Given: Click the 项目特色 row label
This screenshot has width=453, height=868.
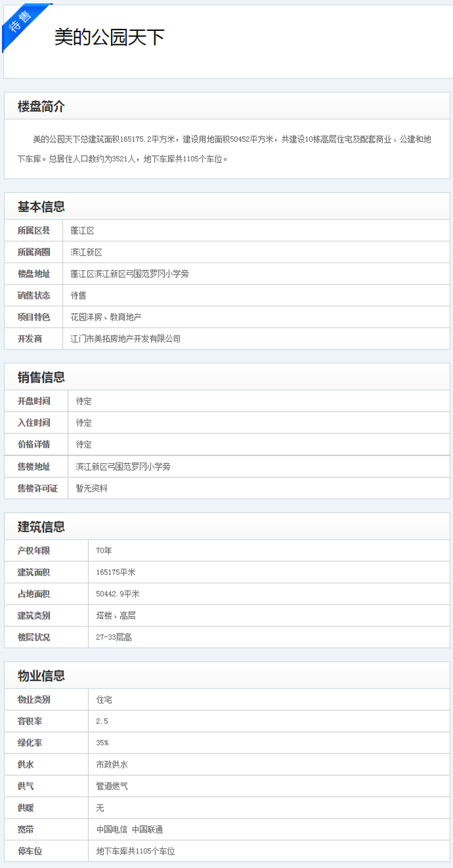Looking at the screenshot, I should pyautogui.click(x=34, y=317).
